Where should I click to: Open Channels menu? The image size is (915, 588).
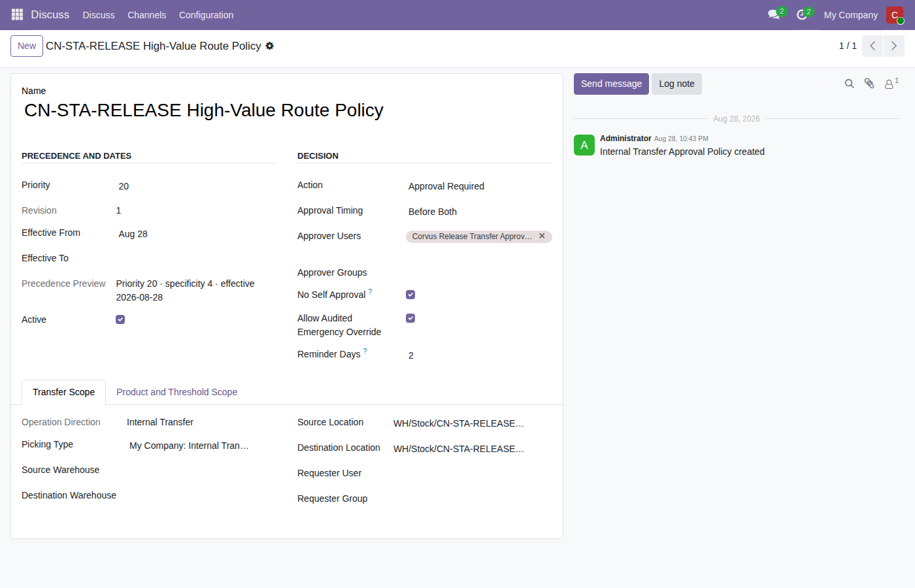pos(146,15)
